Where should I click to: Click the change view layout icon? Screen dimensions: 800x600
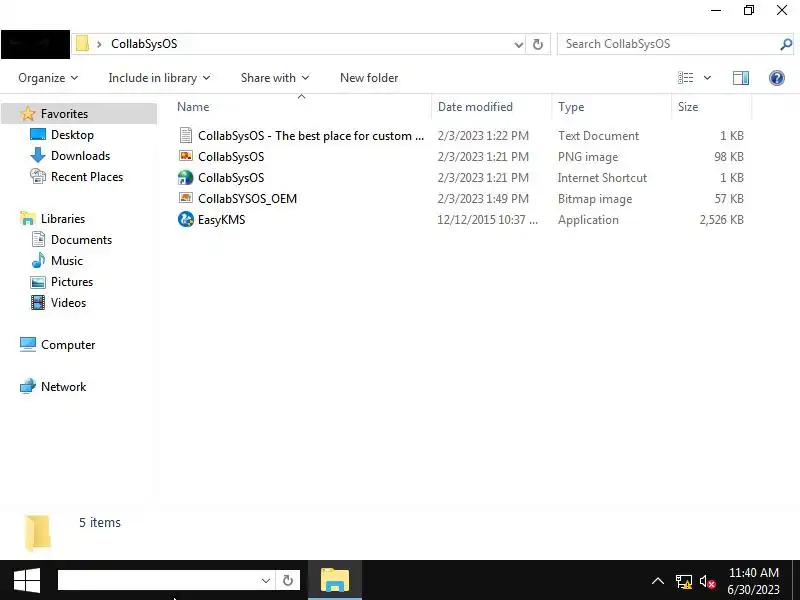[685, 78]
